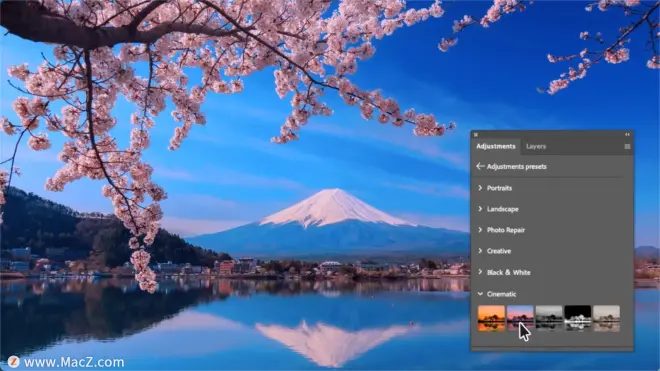
Task: Expand the Portraits preset group chevron
Action: pos(480,188)
